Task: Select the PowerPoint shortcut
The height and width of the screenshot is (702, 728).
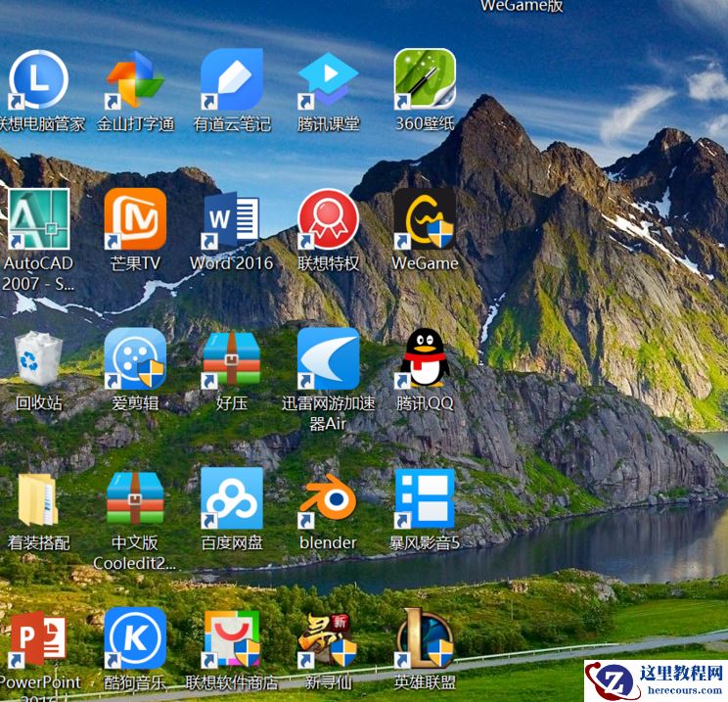Action: [38, 638]
